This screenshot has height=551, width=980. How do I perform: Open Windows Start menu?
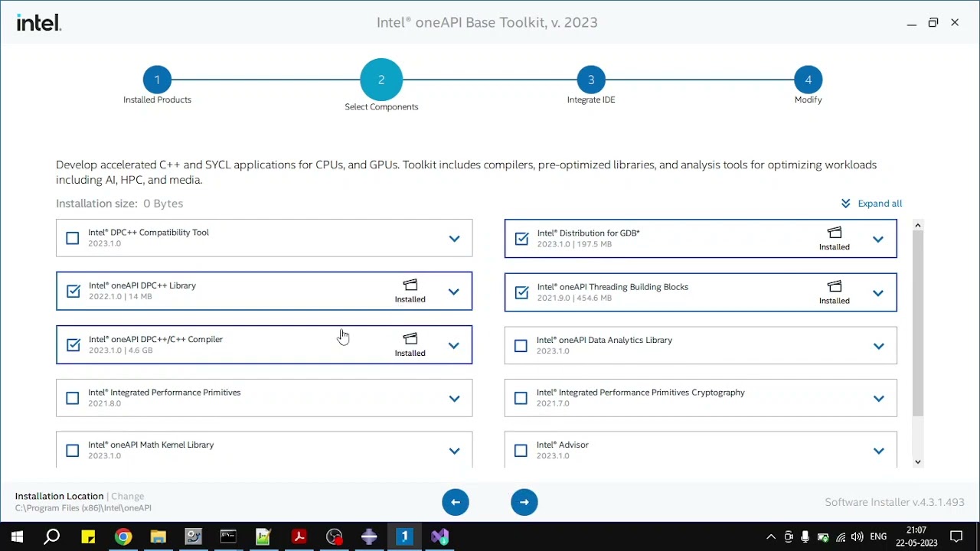(x=17, y=536)
